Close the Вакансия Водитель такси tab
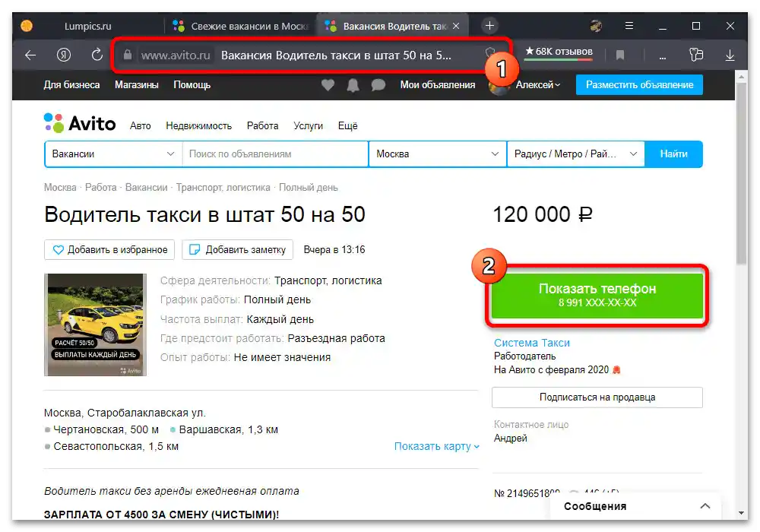760x532 pixels. pyautogui.click(x=455, y=26)
